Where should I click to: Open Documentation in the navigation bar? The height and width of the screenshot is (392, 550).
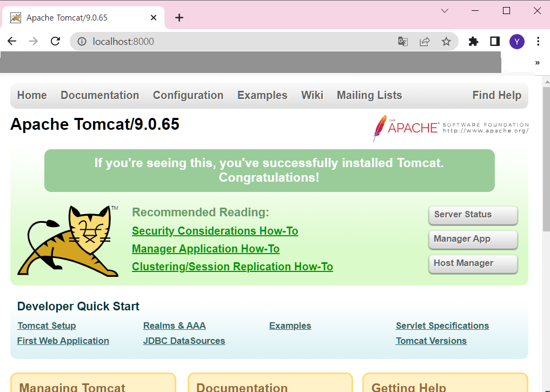pyautogui.click(x=100, y=95)
